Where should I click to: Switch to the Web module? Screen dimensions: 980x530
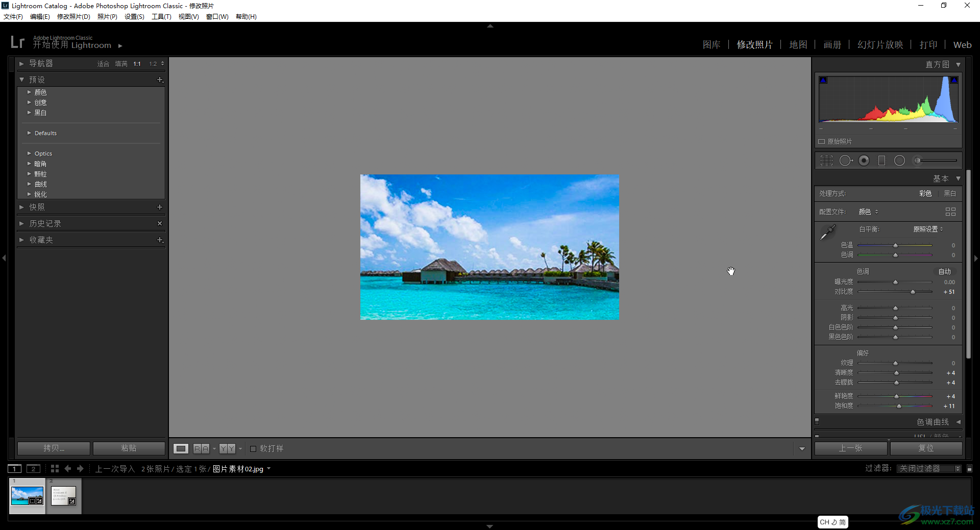(x=962, y=45)
